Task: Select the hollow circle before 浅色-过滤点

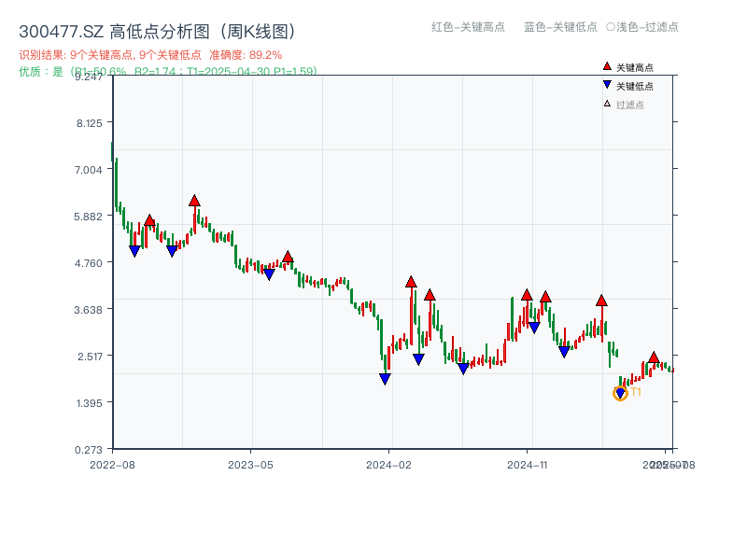Action: coord(611,27)
